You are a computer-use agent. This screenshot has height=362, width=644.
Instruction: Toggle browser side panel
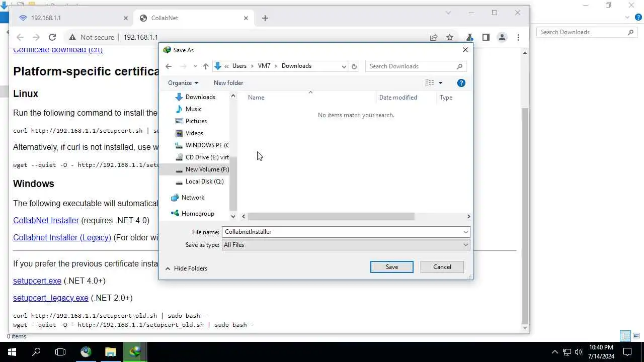tap(486, 37)
